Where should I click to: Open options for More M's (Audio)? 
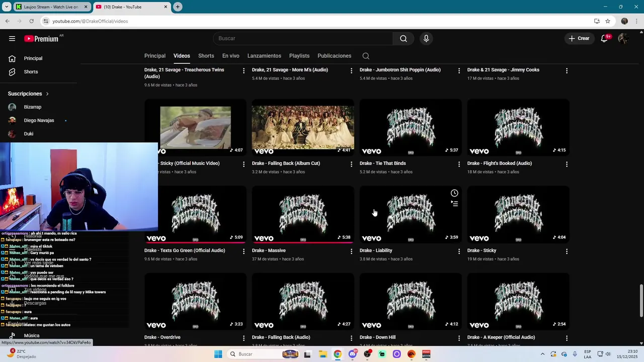(351, 71)
